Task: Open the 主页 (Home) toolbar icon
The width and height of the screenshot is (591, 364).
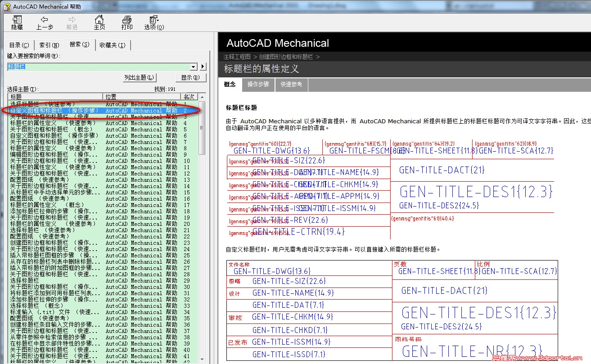Action: point(99,22)
